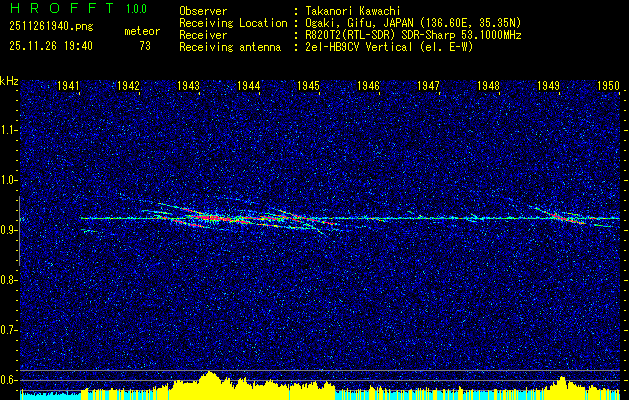Click the 1945 time marker
The width and height of the screenshot is (629, 400).
[308, 85]
